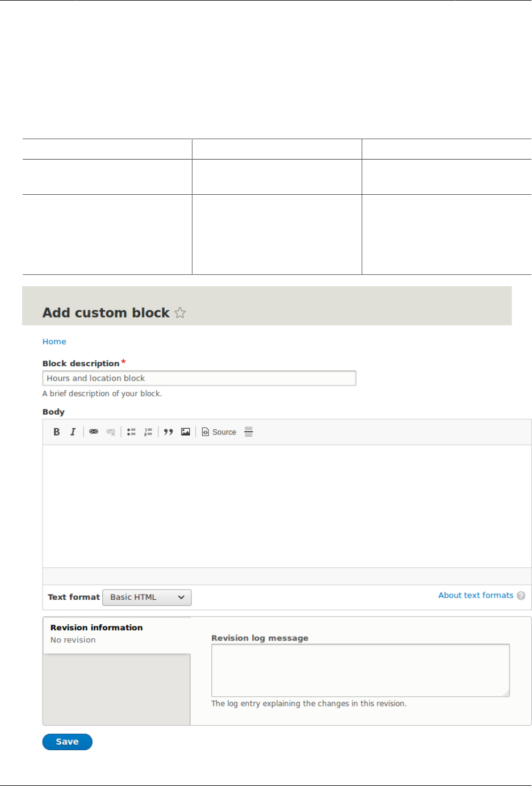Image resolution: width=532 pixels, height=786 pixels.
Task: Click the Home breadcrumb link
Action: 54,341
